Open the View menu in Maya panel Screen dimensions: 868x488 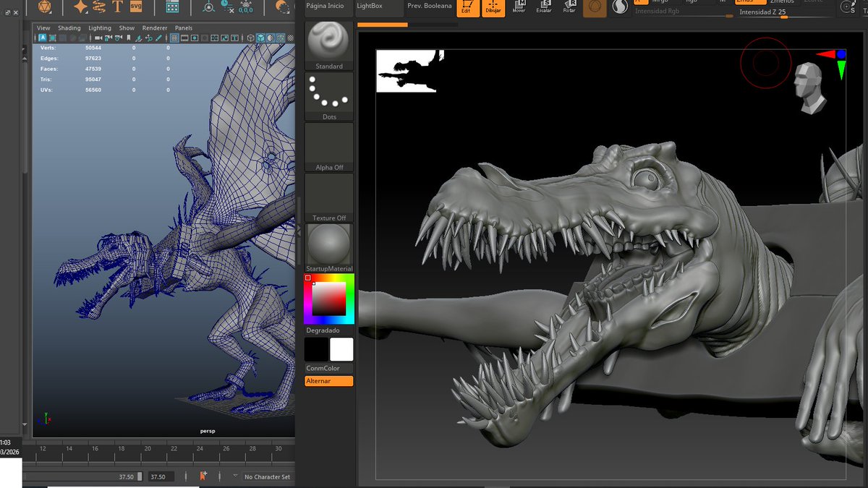43,28
